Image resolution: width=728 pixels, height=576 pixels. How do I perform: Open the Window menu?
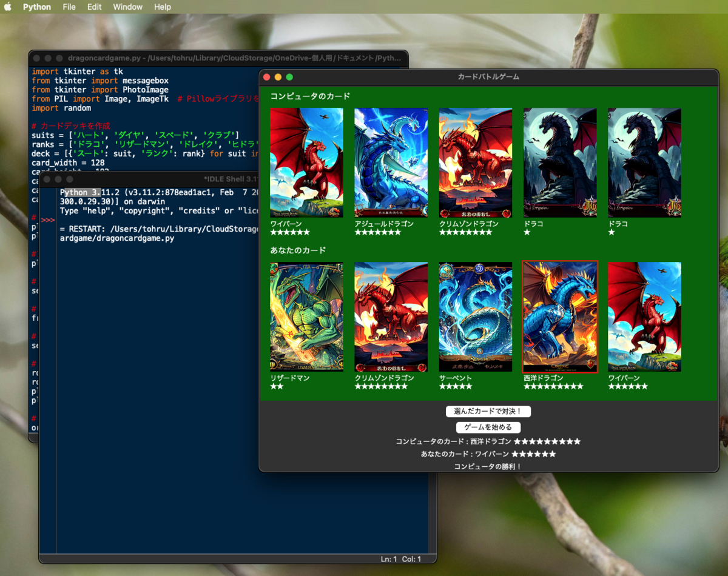[x=127, y=7]
